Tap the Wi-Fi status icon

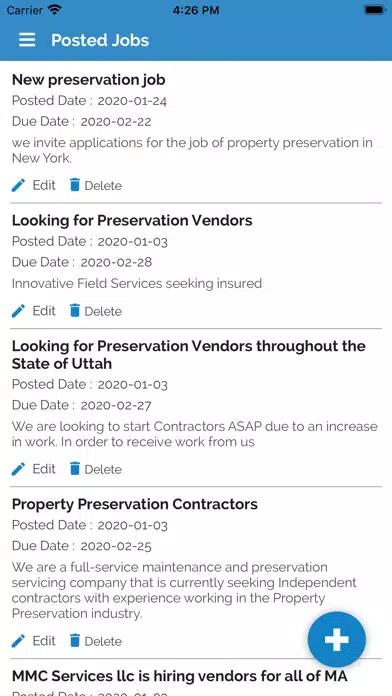click(55, 10)
